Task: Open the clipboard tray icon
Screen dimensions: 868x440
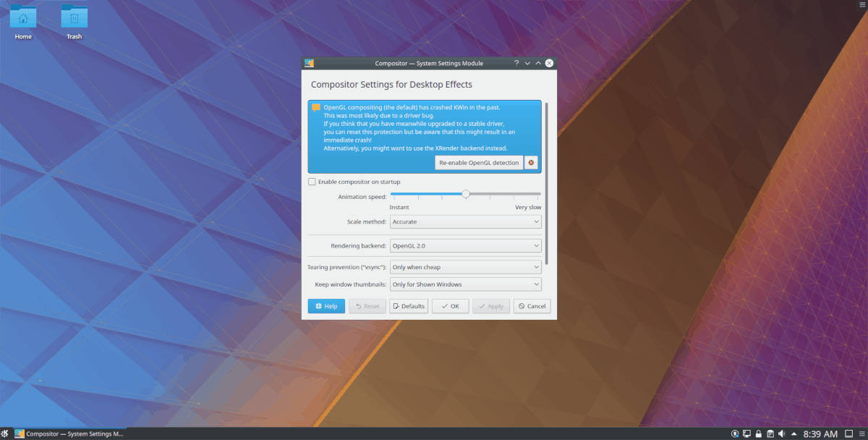Action: (x=770, y=433)
